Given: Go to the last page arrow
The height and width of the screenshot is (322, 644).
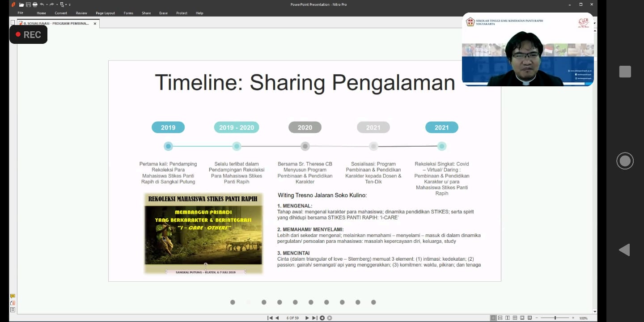Looking at the screenshot, I should point(314,318).
